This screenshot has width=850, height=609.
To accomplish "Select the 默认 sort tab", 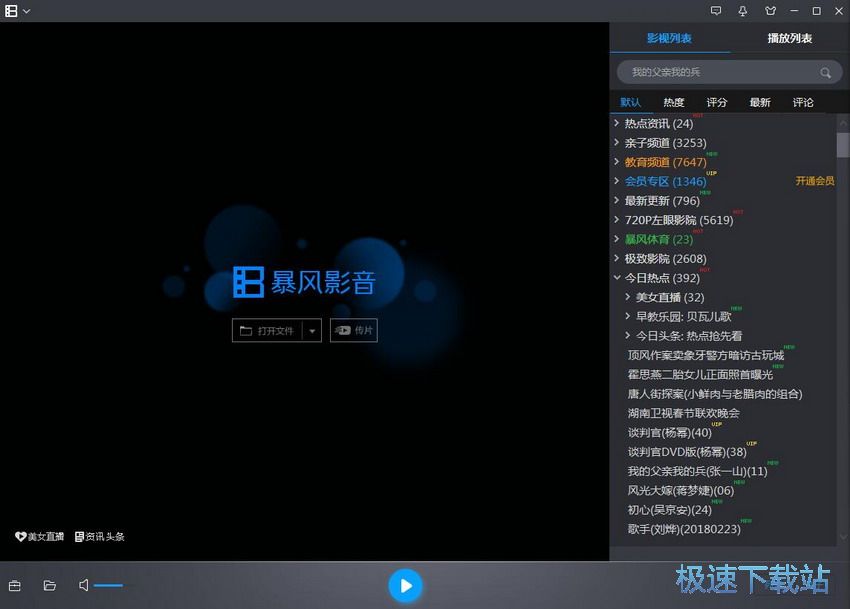I will tap(630, 102).
